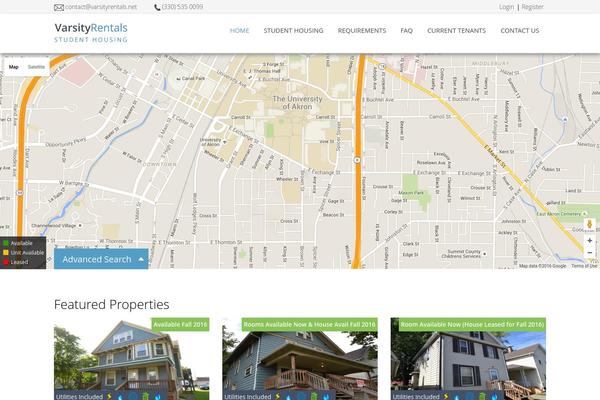The image size is (600, 400).
Task: Click the Summit County Children Services marker
Action: (485, 254)
